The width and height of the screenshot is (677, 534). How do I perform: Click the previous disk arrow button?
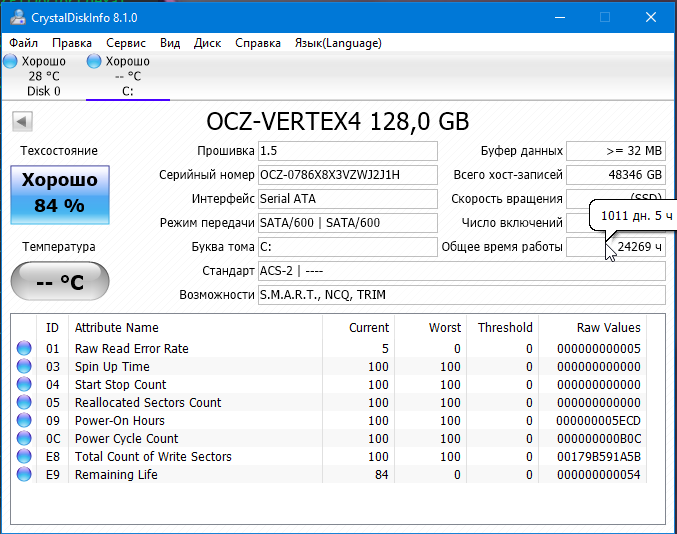22,121
